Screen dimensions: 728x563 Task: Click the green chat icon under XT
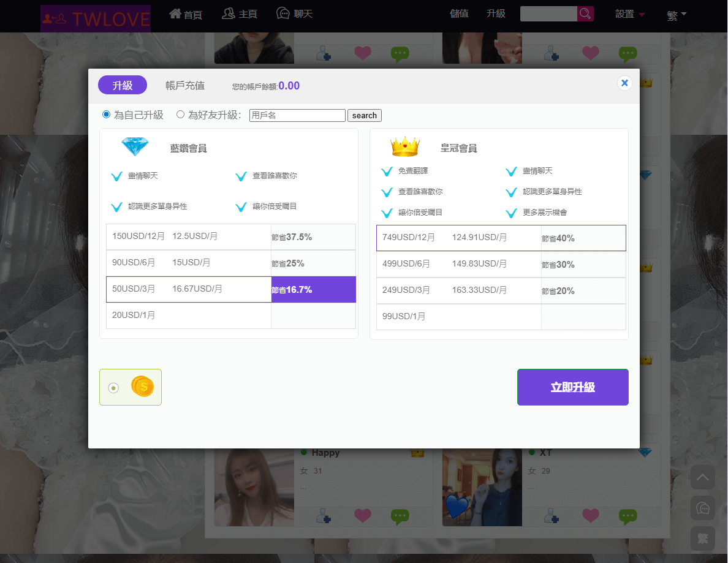pos(628,516)
